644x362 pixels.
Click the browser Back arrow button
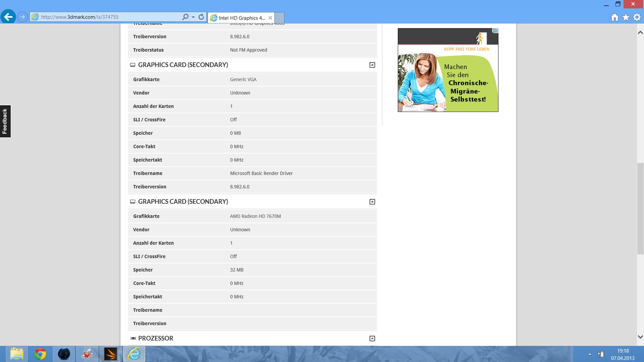[x=8, y=17]
